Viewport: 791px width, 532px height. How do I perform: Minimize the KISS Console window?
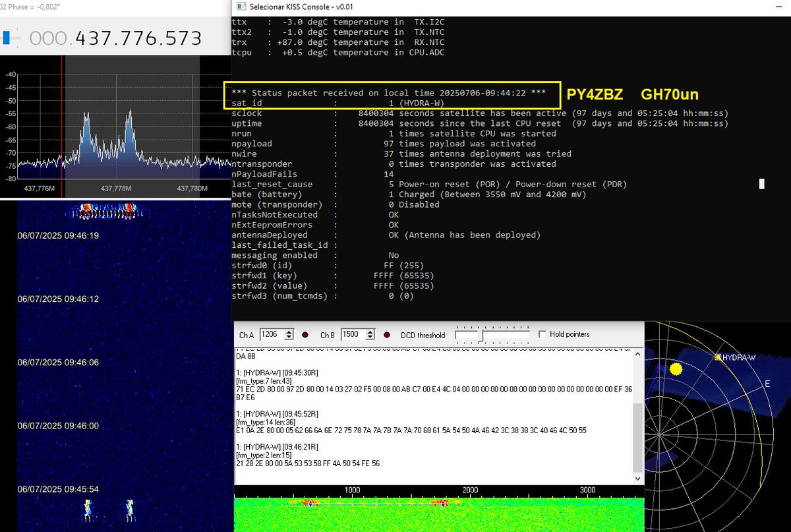(780, 7)
